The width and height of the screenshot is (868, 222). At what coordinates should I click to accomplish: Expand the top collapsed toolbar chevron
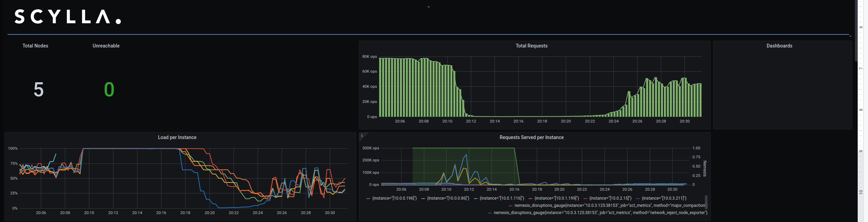(428, 7)
